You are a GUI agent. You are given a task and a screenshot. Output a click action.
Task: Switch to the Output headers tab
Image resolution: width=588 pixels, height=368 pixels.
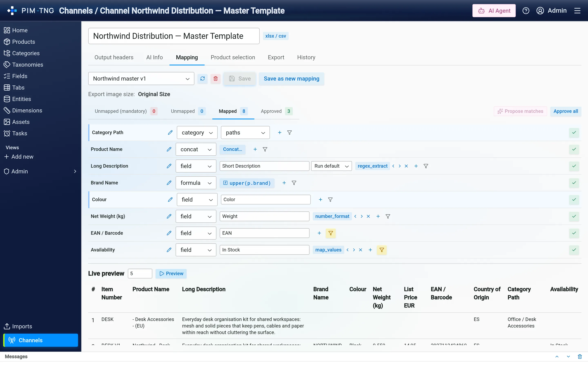(x=114, y=57)
